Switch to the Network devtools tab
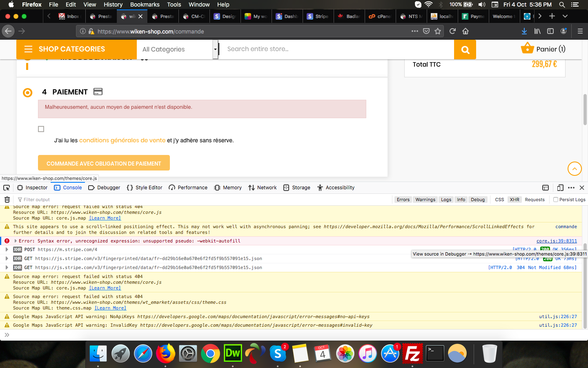 (x=263, y=188)
